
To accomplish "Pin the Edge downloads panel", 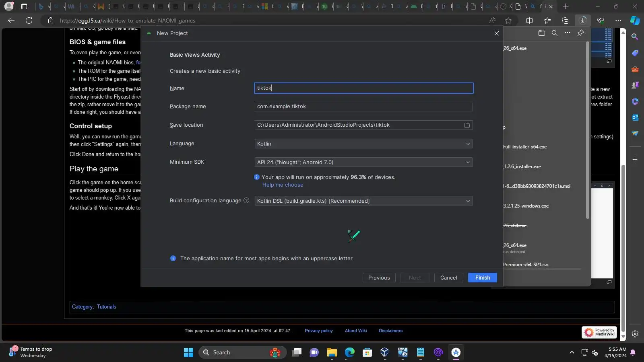I will 580,33.
